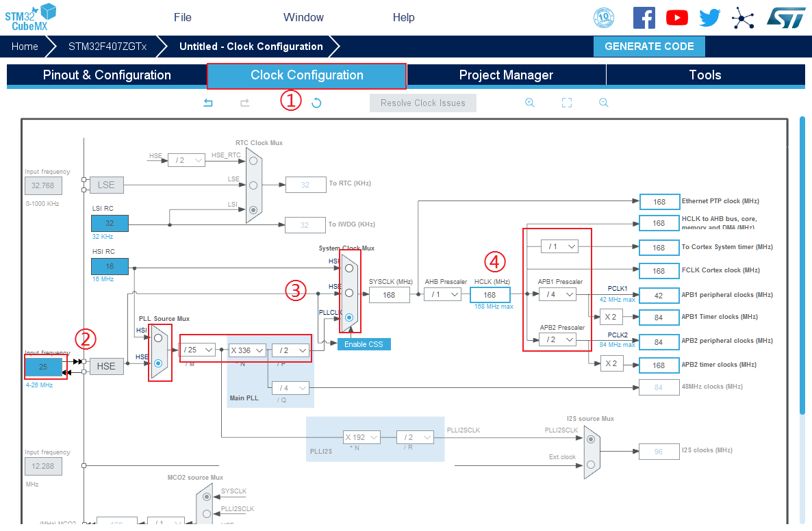This screenshot has height=531, width=812.
Task: Open the 10-year anniversary badge icon
Action: [x=603, y=18]
